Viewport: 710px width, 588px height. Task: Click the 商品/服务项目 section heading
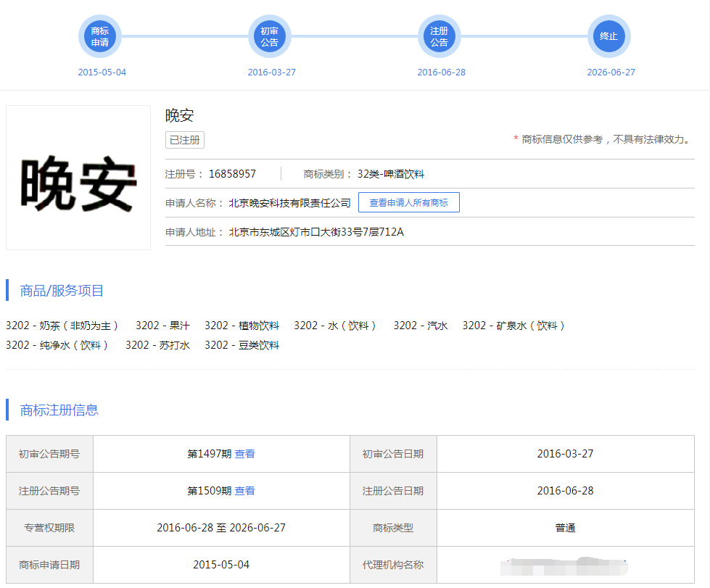[62, 291]
